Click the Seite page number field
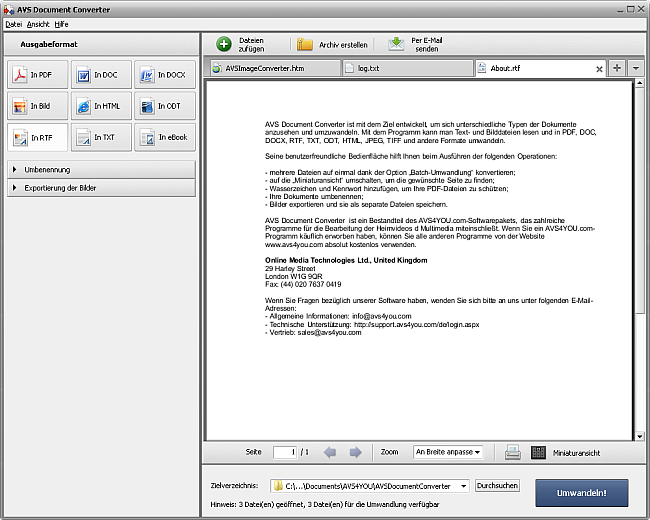 [285, 452]
